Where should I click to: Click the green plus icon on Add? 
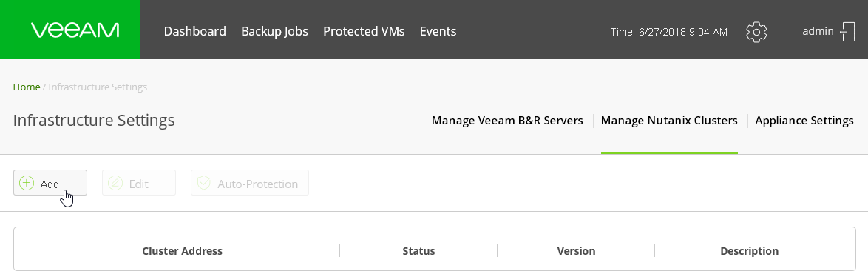(27, 183)
